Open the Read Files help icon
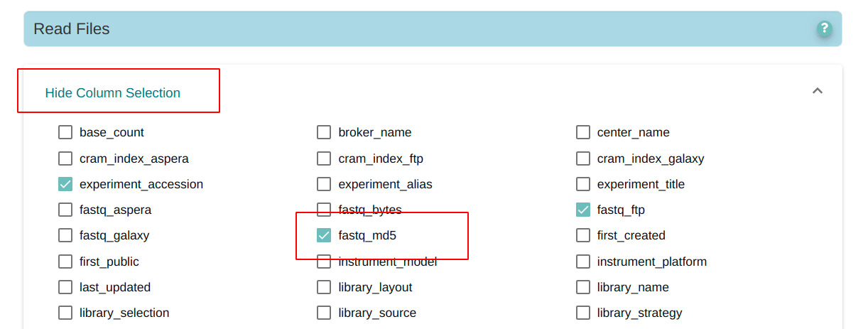The height and width of the screenshot is (329, 868). click(x=824, y=29)
